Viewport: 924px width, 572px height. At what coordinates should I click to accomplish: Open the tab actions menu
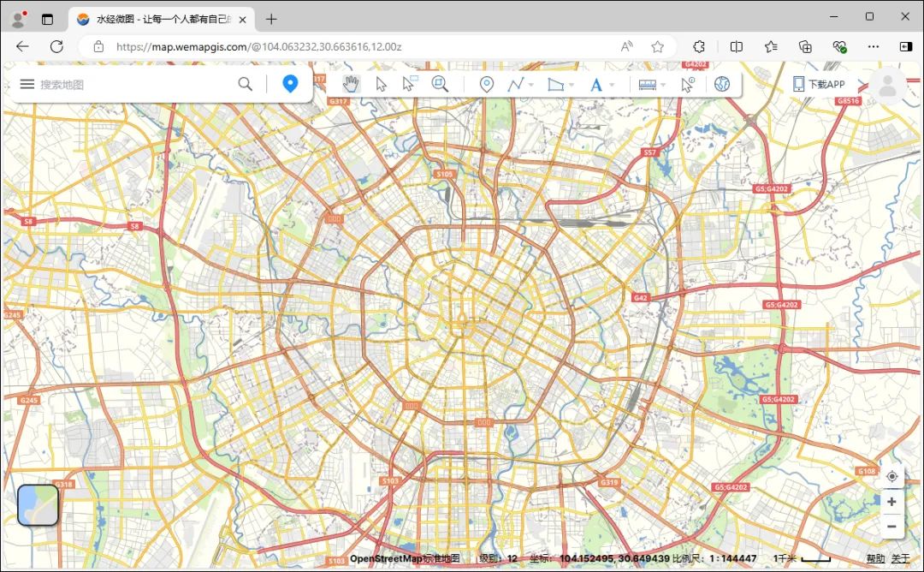tap(48, 20)
